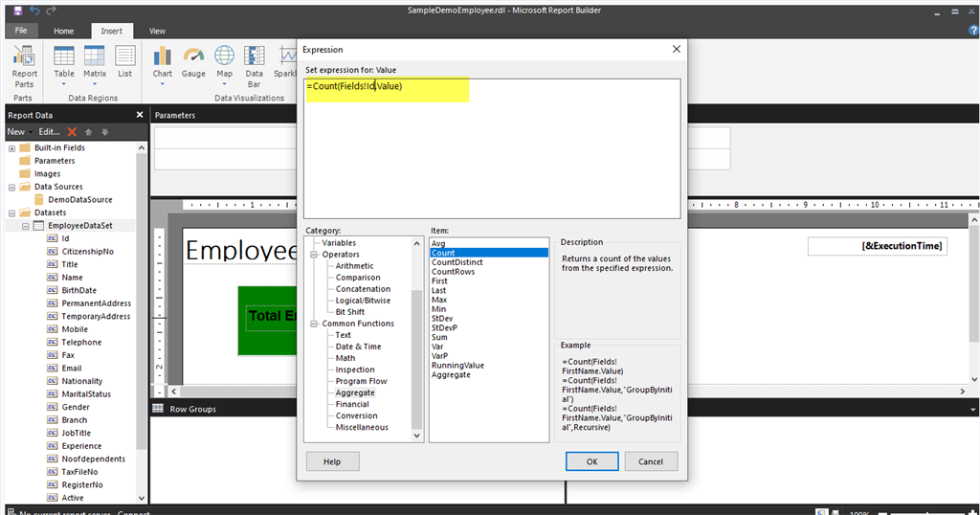
Task: Click the DemoDataSource data source
Action: pyautogui.click(x=80, y=199)
